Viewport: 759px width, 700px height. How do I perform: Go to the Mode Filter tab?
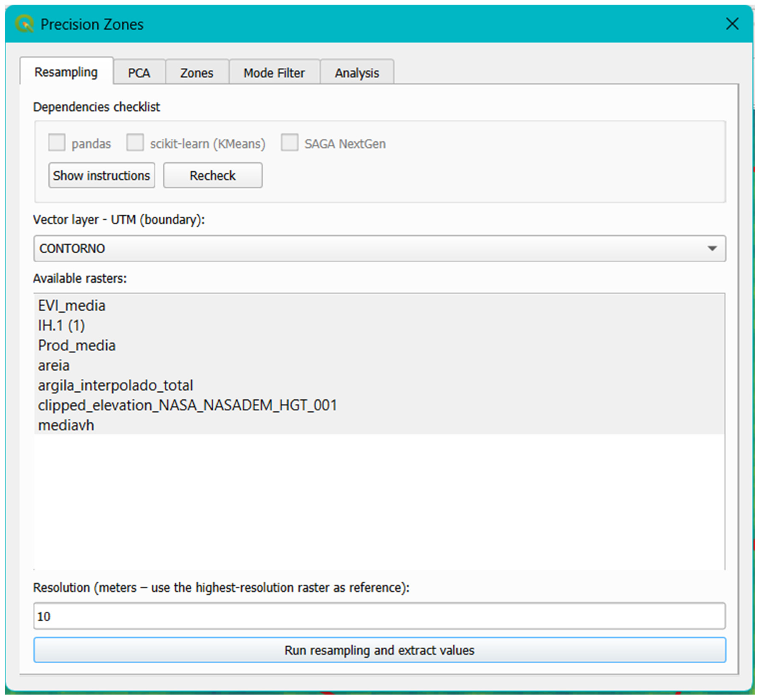click(274, 73)
